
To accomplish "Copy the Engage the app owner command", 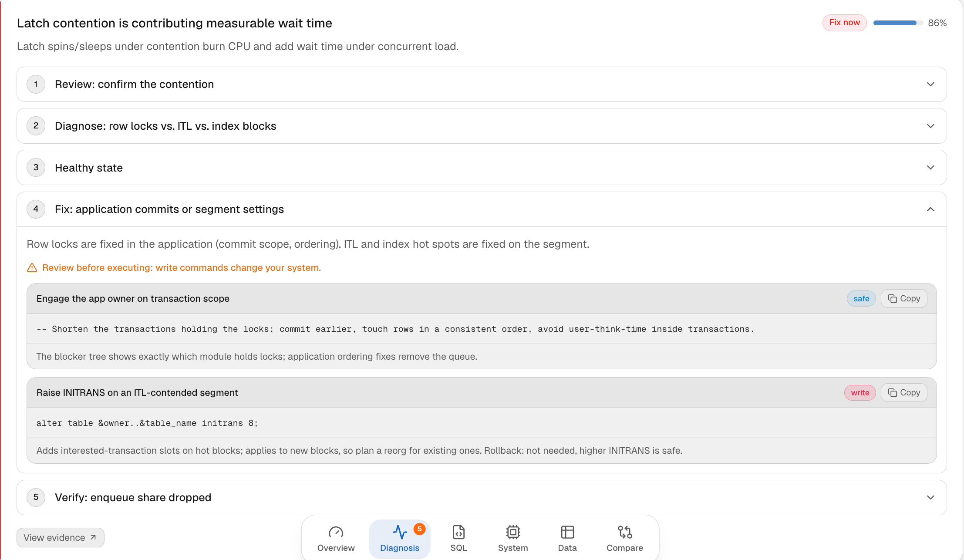I will 904,299.
